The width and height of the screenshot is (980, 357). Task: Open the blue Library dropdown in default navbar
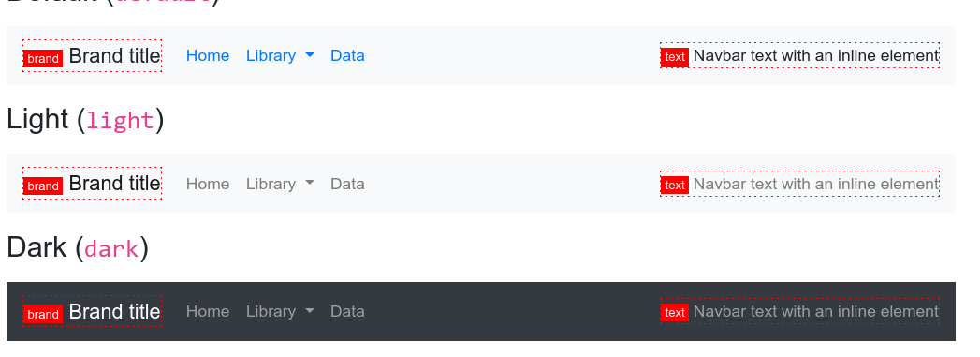(280, 55)
